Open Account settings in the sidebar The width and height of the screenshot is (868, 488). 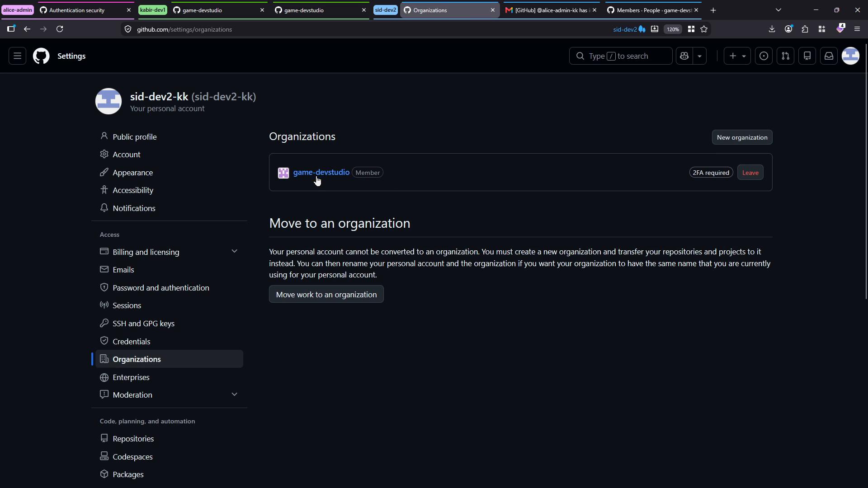[169, 155]
